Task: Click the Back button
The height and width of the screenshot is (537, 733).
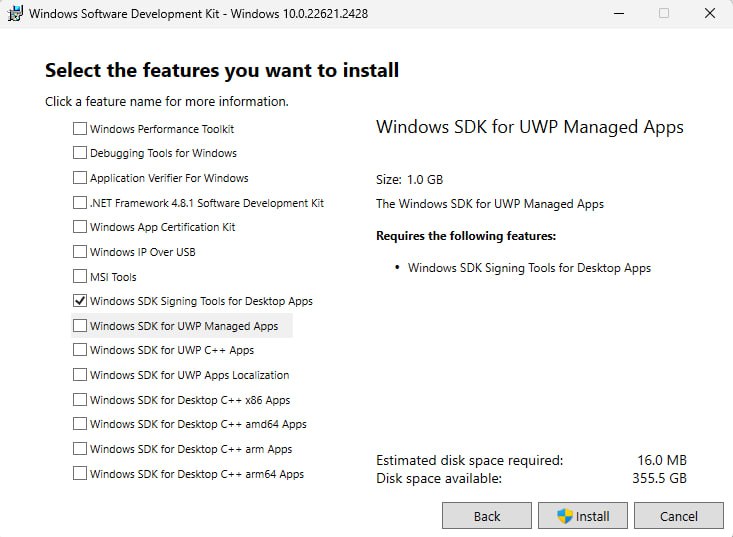Action: pos(487,516)
